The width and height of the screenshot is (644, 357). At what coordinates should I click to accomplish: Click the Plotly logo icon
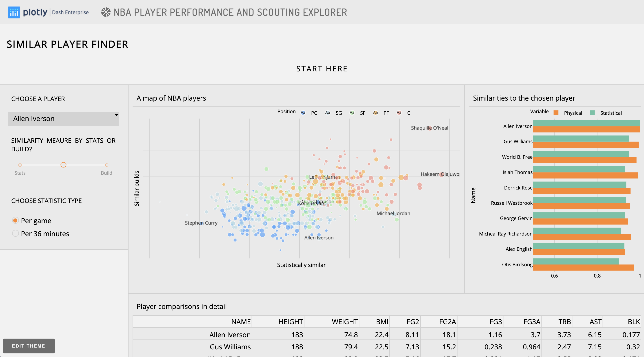(x=14, y=12)
